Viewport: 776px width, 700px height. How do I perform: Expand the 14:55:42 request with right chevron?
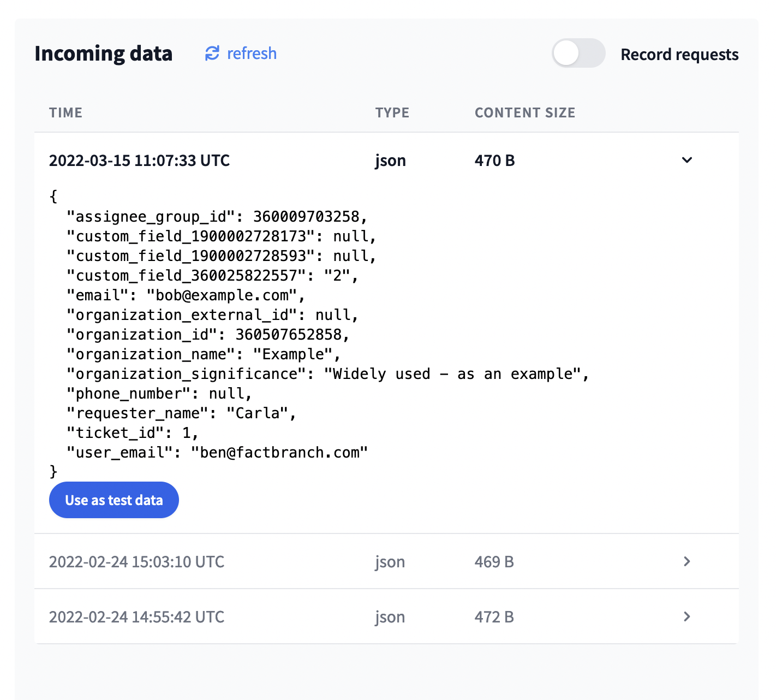click(687, 616)
